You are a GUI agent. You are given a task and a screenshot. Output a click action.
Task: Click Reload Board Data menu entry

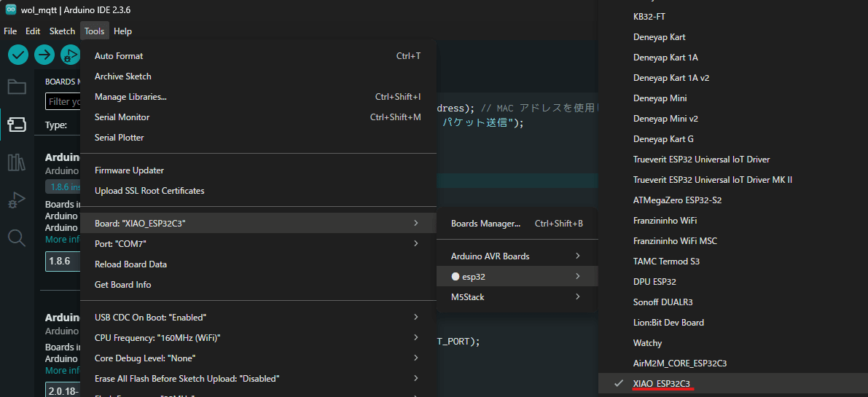coord(258,264)
